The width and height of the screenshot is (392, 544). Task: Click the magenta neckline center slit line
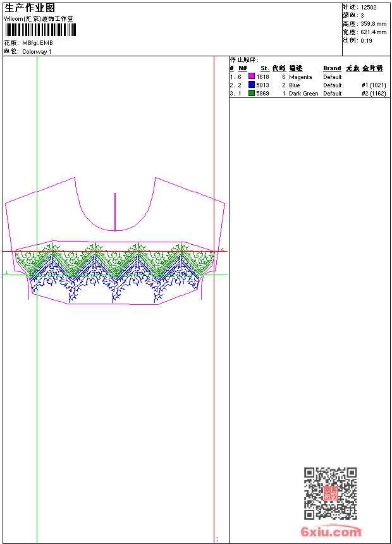pos(115,212)
